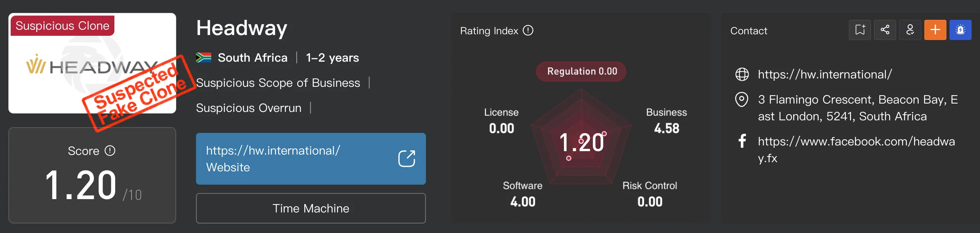Click the Contact panel heading

749,30
